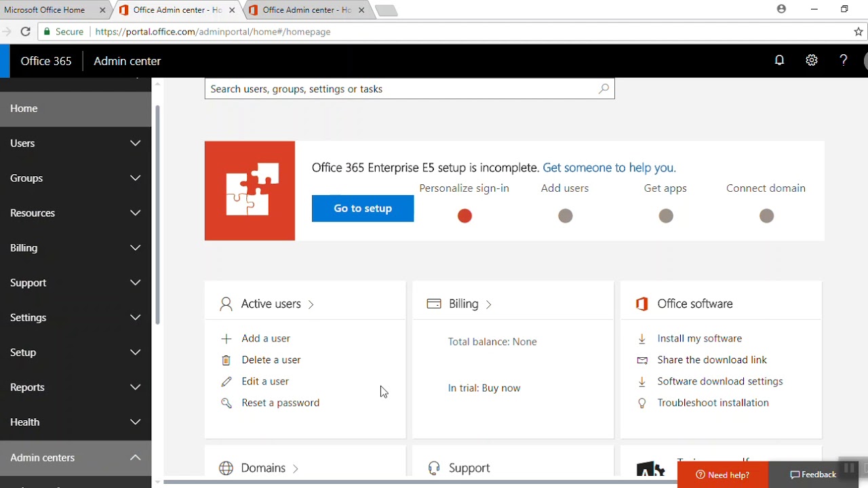Screen dimensions: 868x488
Task: Expand the Health section in sidebar
Action: point(75,422)
